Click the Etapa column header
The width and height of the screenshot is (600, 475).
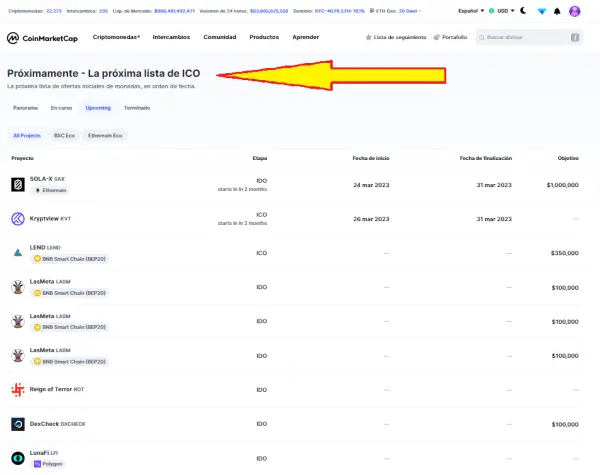click(260, 158)
